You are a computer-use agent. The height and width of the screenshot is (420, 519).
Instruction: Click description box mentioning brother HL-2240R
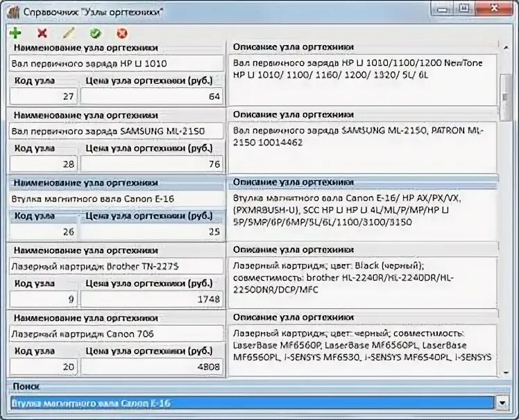coord(363,283)
